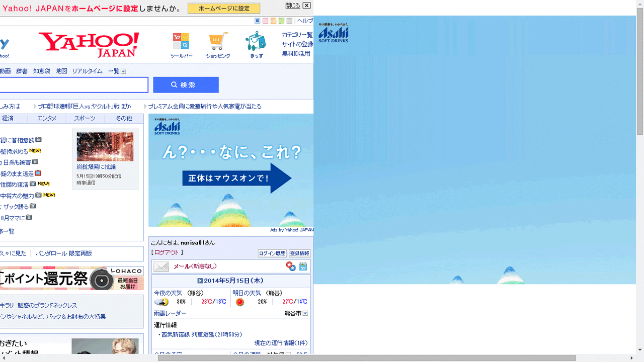Switch to the エンタメ news tab
The image size is (644, 362).
[47, 119]
